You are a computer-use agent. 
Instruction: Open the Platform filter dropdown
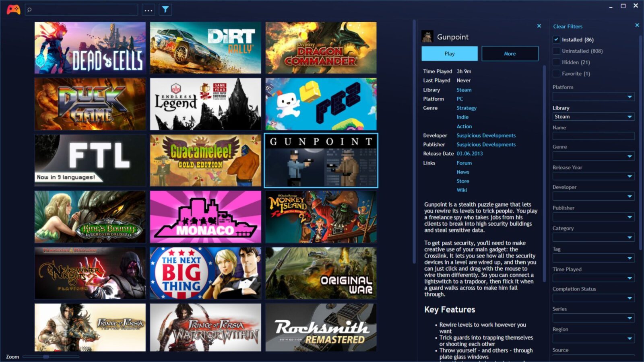coord(593,97)
